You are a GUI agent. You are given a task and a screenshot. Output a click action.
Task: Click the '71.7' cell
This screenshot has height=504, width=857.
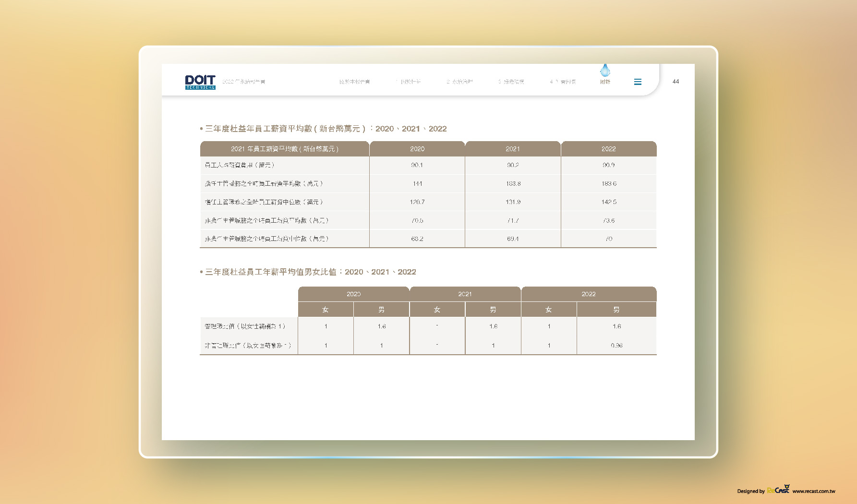click(513, 220)
